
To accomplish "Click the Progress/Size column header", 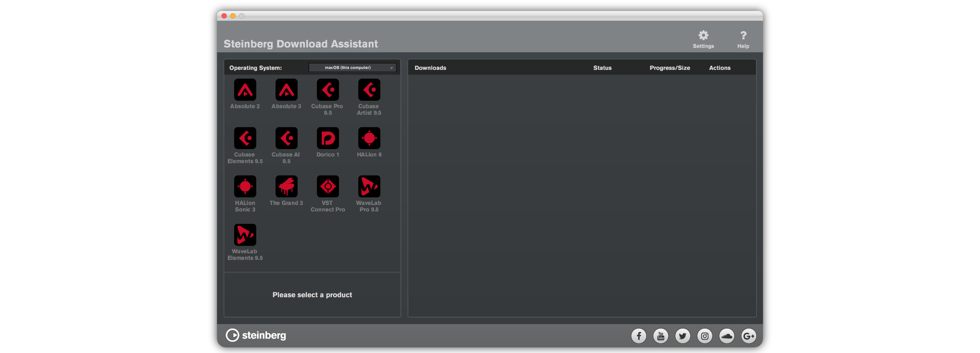I will pos(670,68).
